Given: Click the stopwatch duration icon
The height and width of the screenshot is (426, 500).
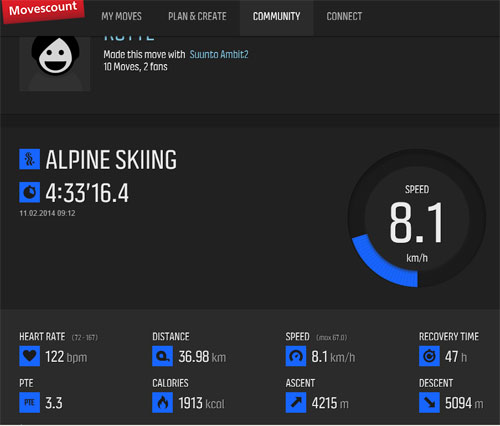Looking at the screenshot, I should (30, 192).
